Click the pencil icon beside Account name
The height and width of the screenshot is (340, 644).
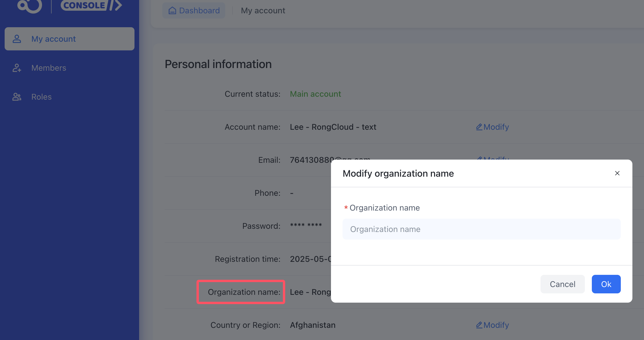[x=479, y=127]
